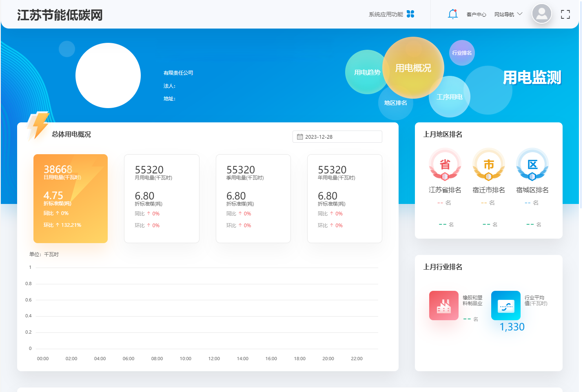Click the 行业排名 bubble
The height and width of the screenshot is (392, 583).
tap(461, 52)
